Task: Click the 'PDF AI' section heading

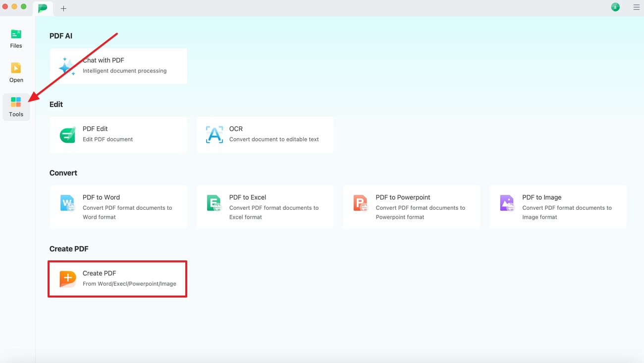Action: (x=61, y=36)
